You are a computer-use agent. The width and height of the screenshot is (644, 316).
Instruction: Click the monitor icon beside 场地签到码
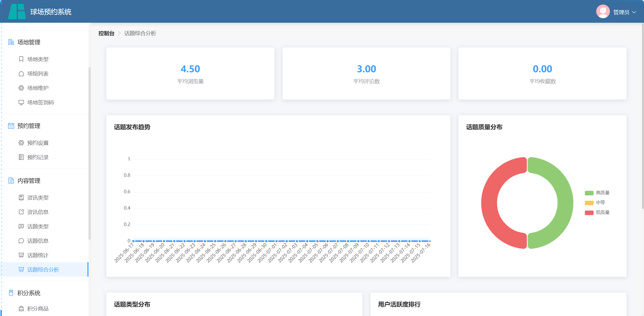point(21,102)
